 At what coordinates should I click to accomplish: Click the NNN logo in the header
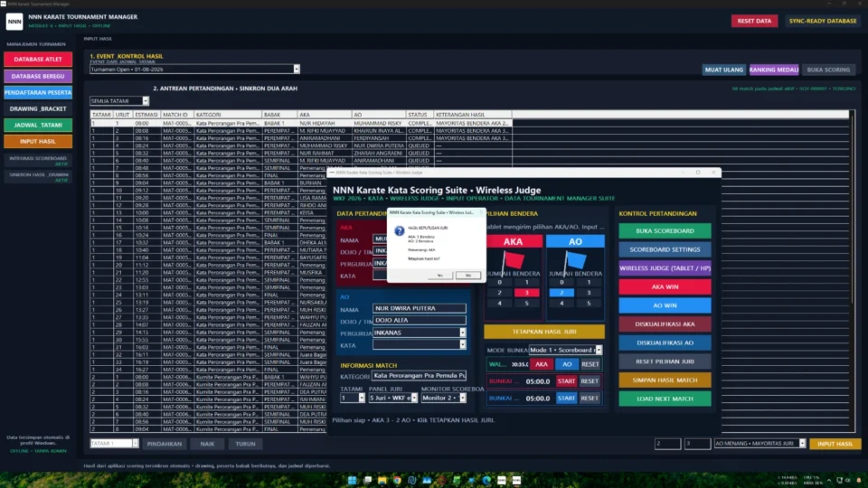(x=14, y=21)
